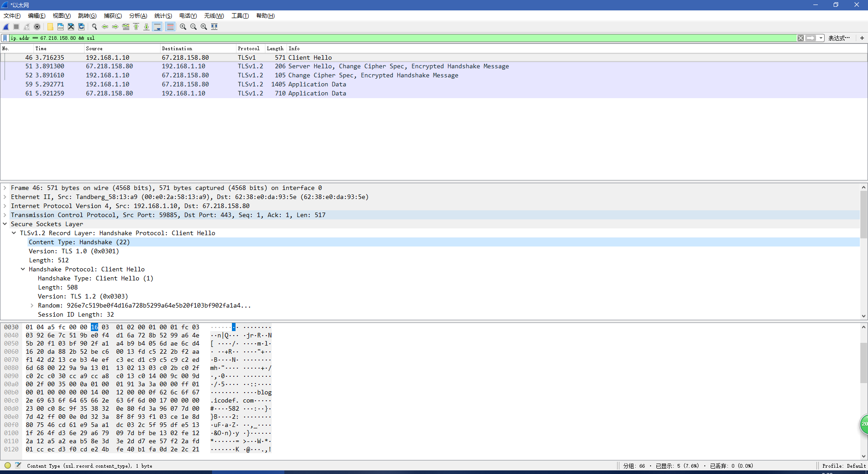
Task: Click the reload capture file icon
Action: point(81,27)
